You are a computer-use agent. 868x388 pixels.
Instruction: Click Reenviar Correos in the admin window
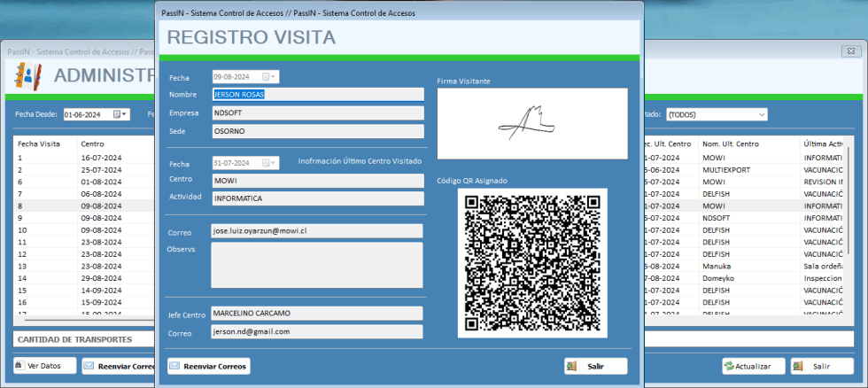coord(119,367)
